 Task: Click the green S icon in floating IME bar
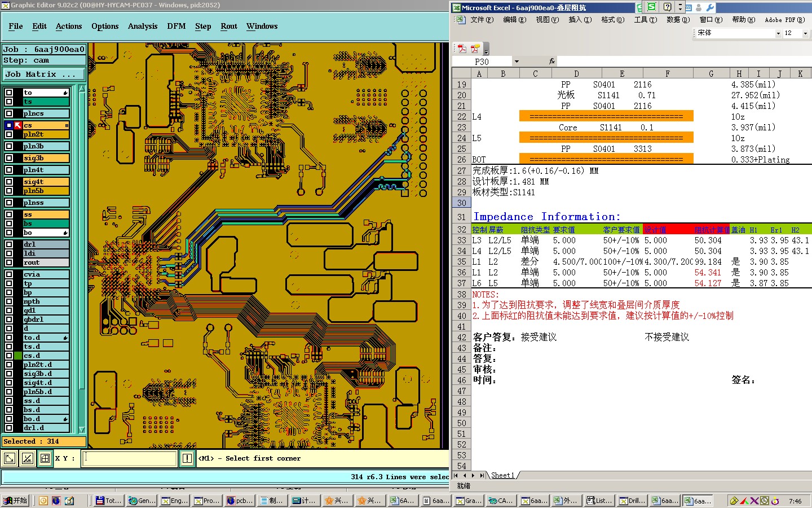[x=651, y=7]
